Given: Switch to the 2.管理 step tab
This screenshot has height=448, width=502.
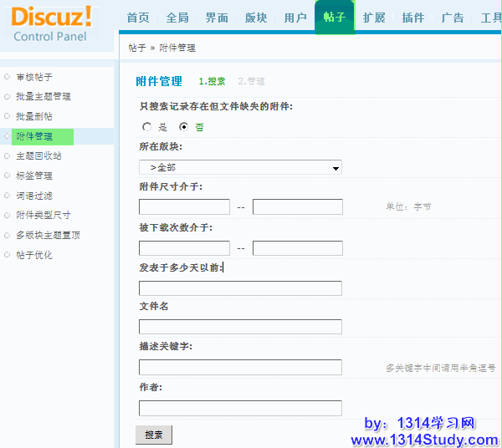Looking at the screenshot, I should point(251,82).
